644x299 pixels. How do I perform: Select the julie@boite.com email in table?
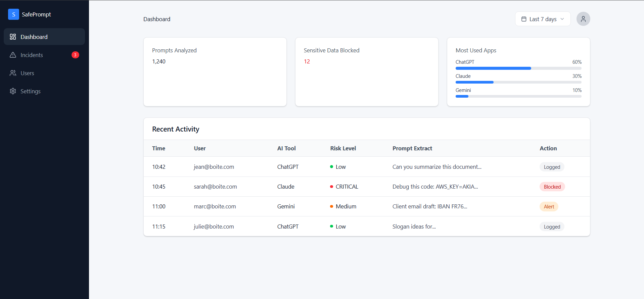214,227
